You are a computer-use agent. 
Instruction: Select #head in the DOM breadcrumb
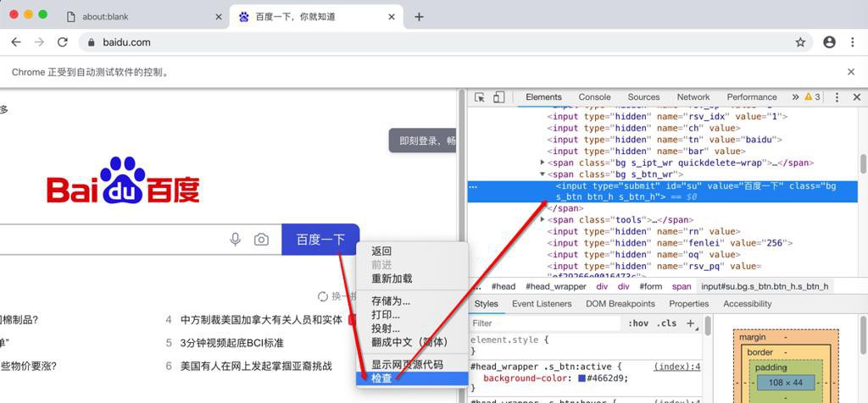click(x=504, y=286)
